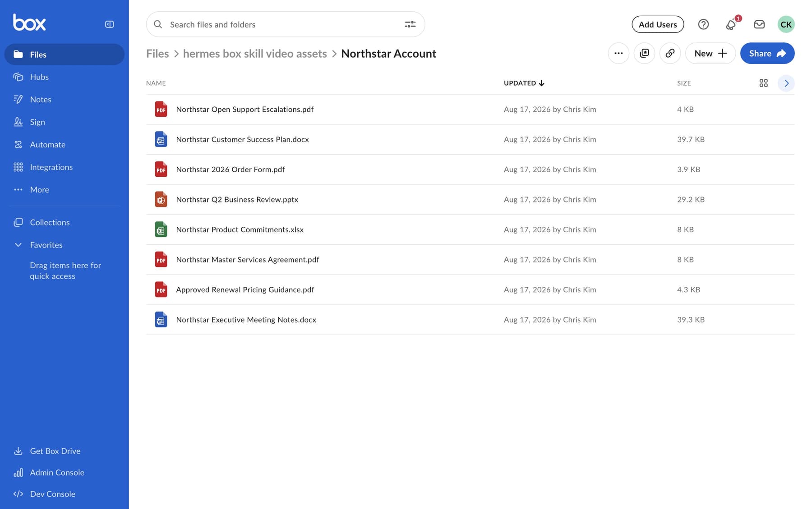Open Hubs in the sidebar
The width and height of the screenshot is (812, 509).
pyautogui.click(x=64, y=77)
